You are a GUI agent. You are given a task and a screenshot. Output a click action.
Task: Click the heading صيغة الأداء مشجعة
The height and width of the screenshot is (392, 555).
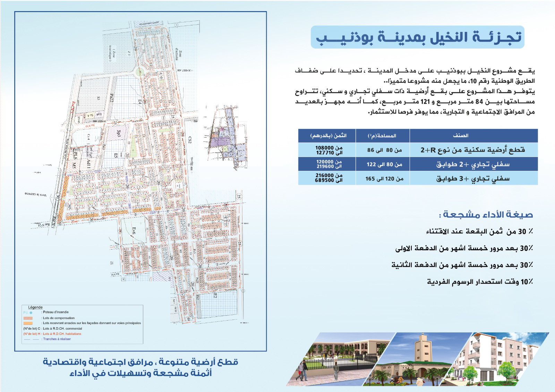click(486, 214)
